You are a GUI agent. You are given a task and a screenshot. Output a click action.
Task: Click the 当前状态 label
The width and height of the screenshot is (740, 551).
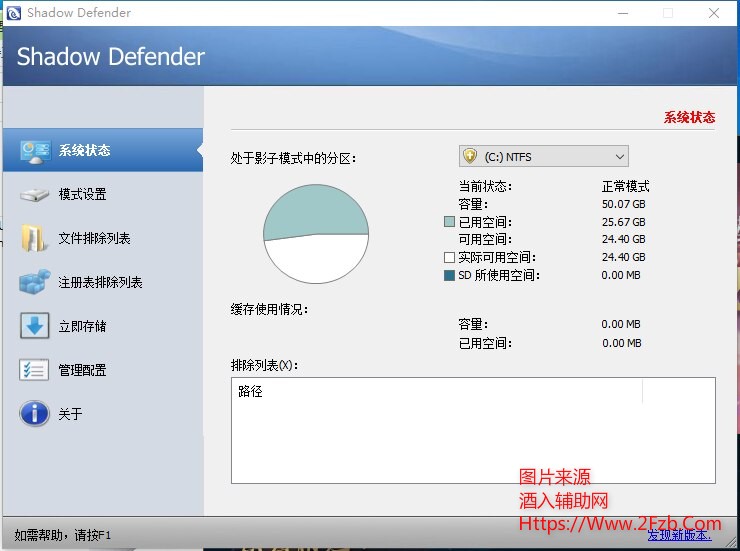(x=485, y=186)
